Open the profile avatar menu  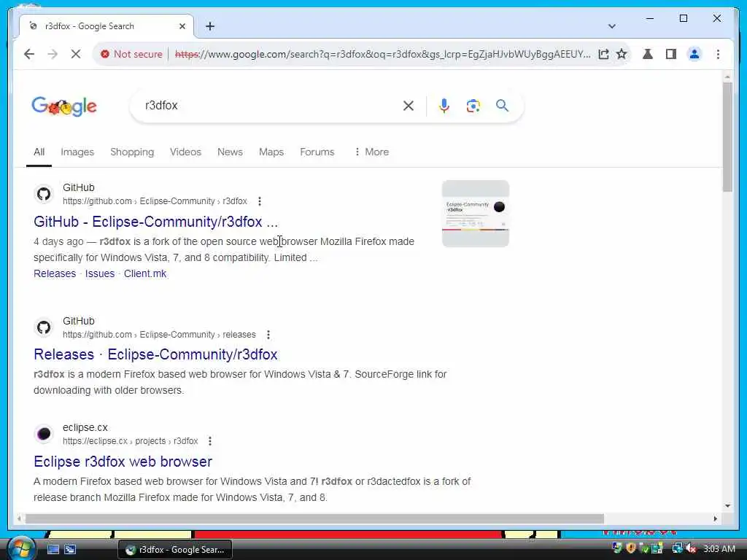[694, 54]
